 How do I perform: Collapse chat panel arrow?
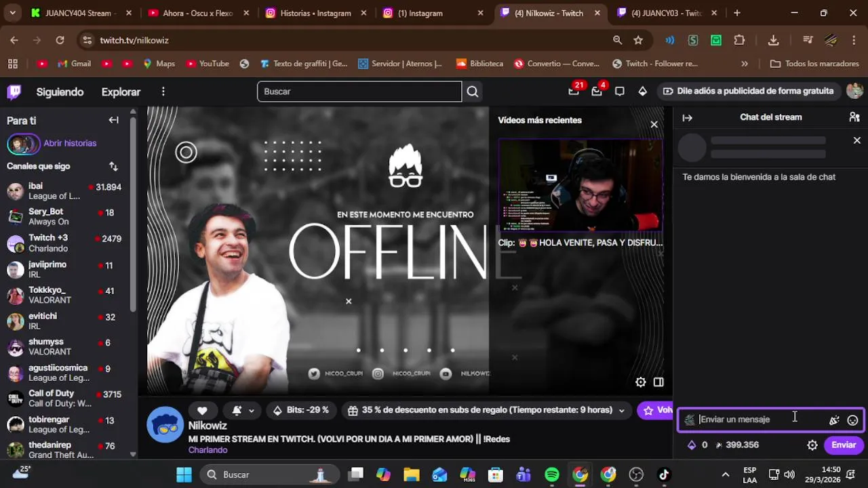click(x=687, y=117)
